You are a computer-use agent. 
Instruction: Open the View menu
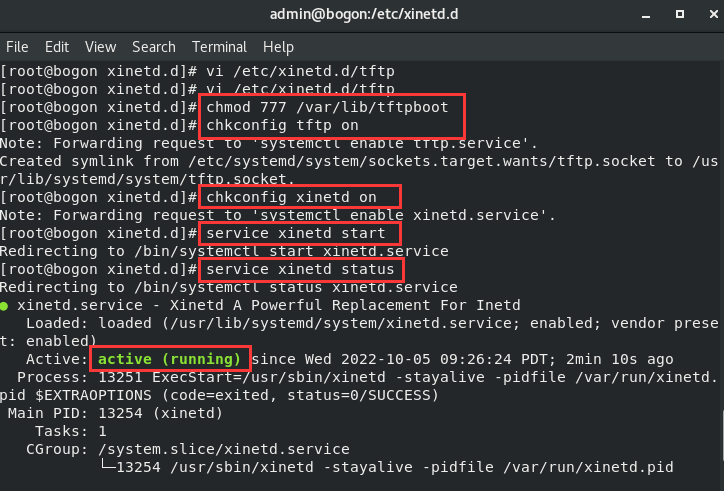[101, 47]
